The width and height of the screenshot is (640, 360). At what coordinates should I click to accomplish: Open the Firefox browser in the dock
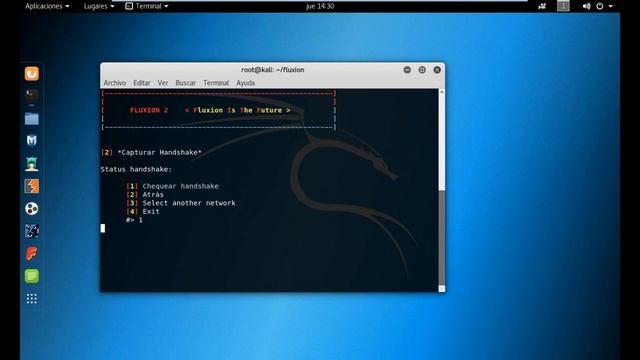tap(32, 73)
